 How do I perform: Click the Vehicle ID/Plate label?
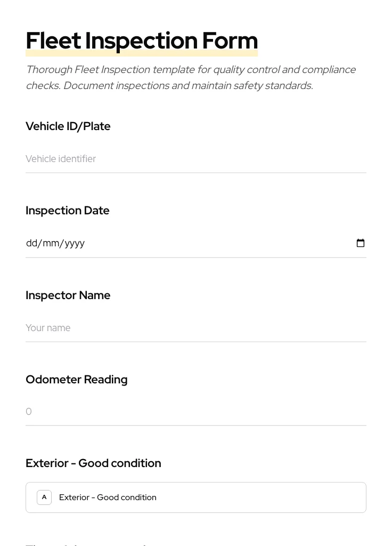[68, 126]
